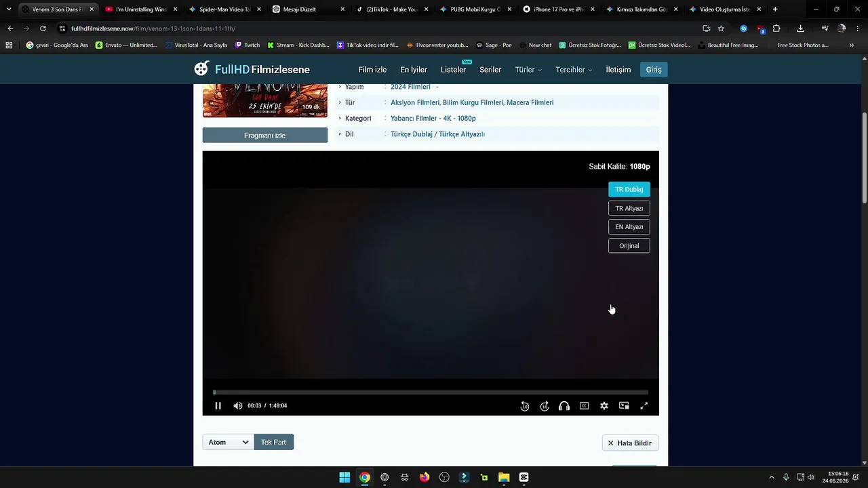Skip forward 10 seconds in the video

click(x=545, y=406)
